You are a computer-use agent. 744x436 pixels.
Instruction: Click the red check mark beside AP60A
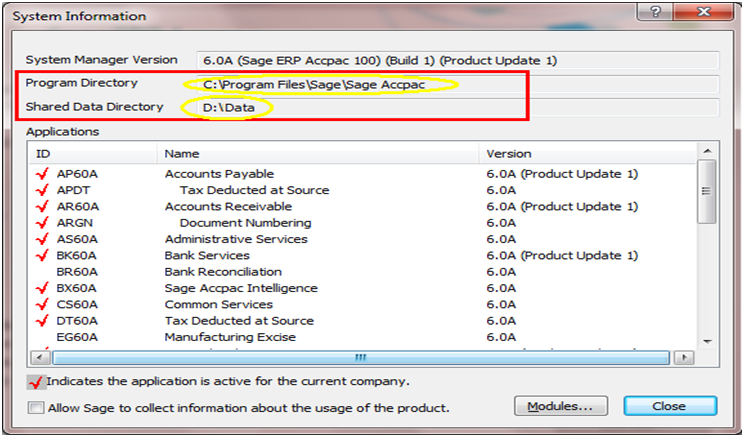[42, 174]
